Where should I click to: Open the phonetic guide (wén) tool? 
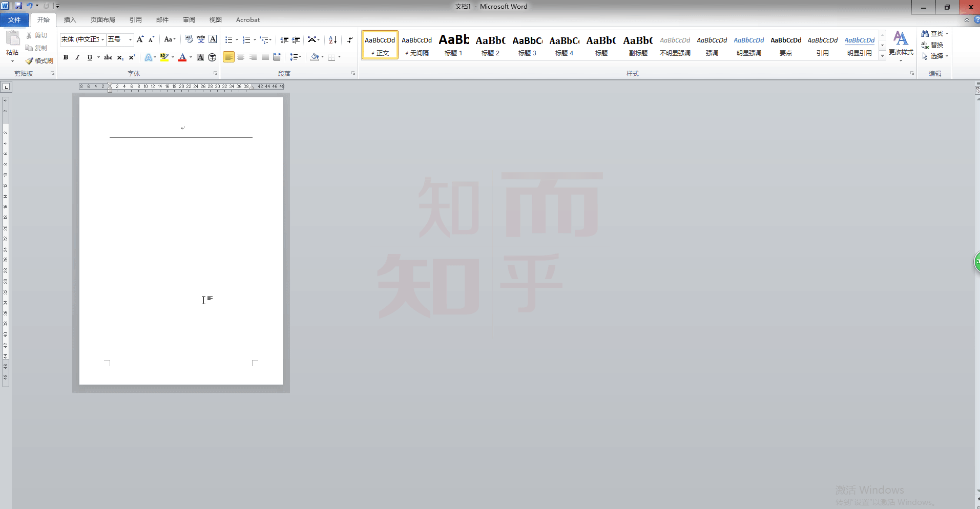tap(201, 39)
